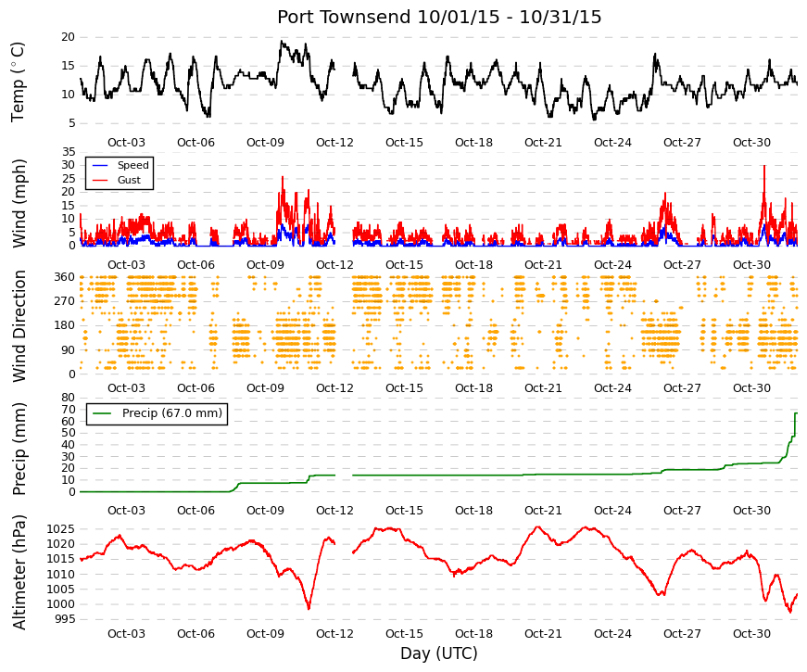Click the red Gust legend line
Image resolution: width=807 pixels, height=672 pixels.
point(99,180)
